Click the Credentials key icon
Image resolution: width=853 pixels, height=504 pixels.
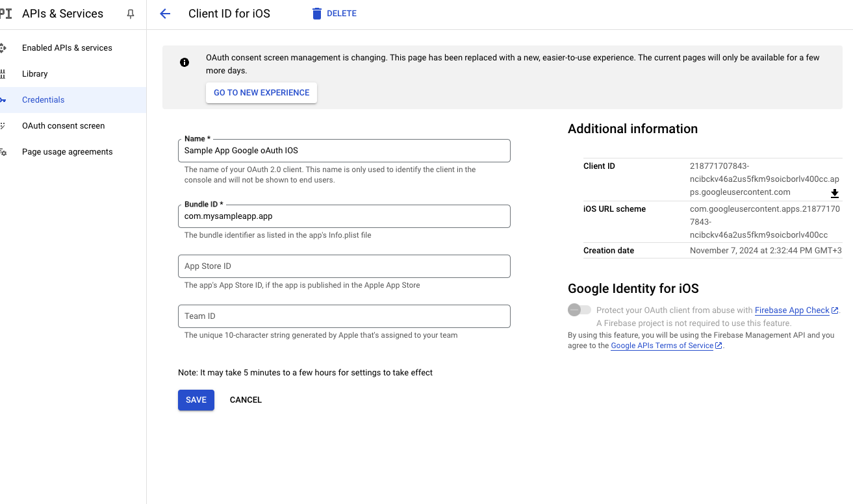(3, 100)
